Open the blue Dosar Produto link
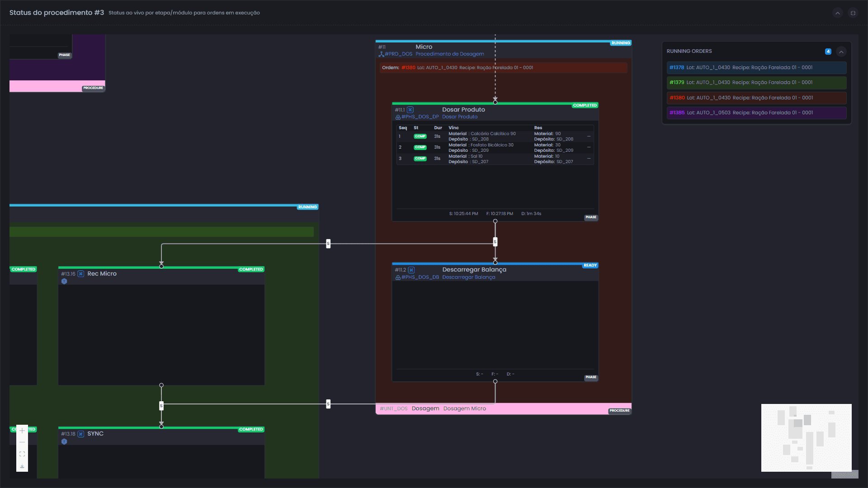The width and height of the screenshot is (868, 488). (x=460, y=117)
